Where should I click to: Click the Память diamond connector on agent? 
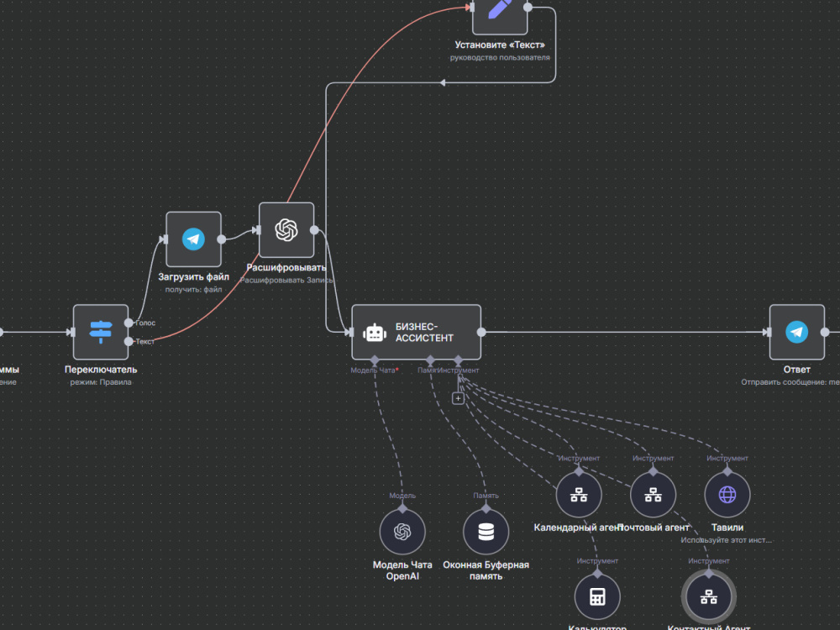click(430, 360)
